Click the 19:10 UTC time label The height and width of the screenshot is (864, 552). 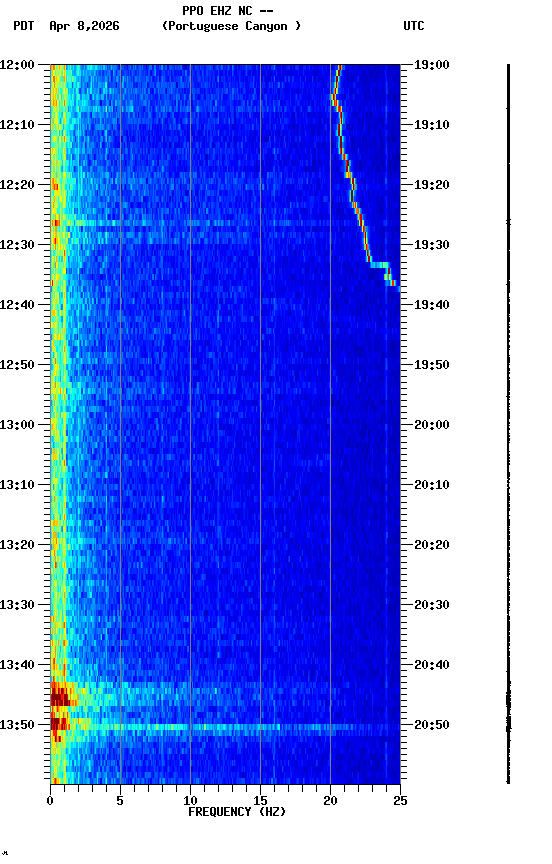[432, 125]
